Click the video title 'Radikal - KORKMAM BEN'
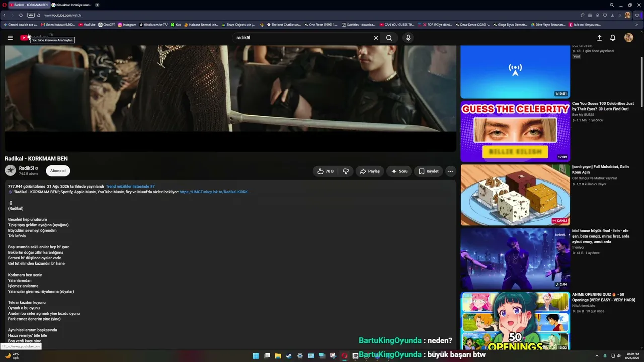 36,159
